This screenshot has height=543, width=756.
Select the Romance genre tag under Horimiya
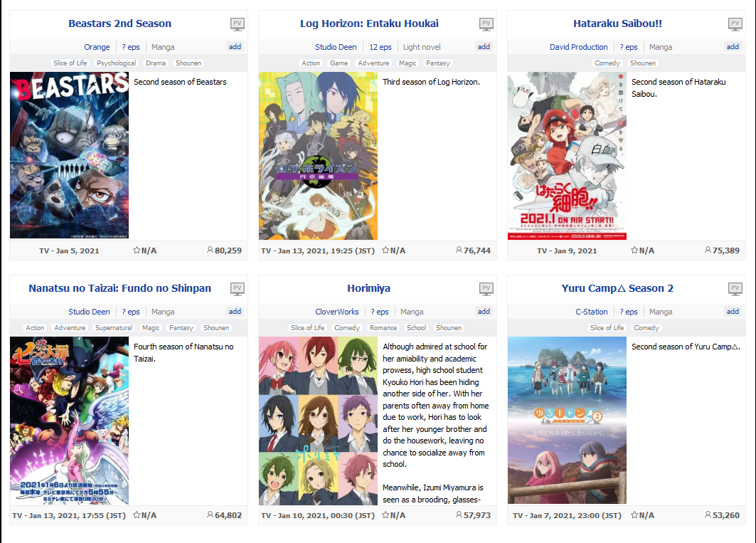(383, 328)
